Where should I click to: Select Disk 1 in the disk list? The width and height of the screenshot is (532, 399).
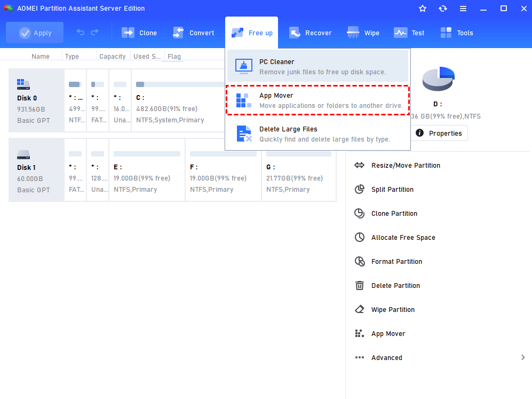(x=36, y=170)
